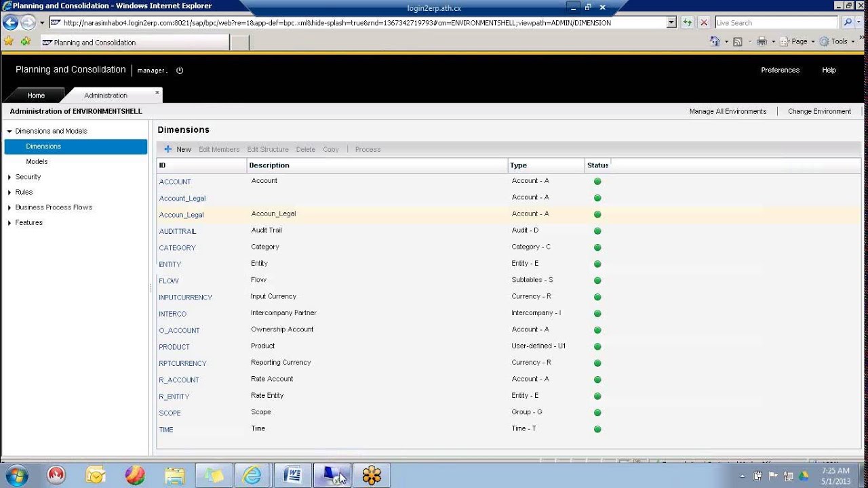Image resolution: width=868 pixels, height=488 pixels.
Task: Click the green status dot for PRODUCT
Action: [x=597, y=346]
